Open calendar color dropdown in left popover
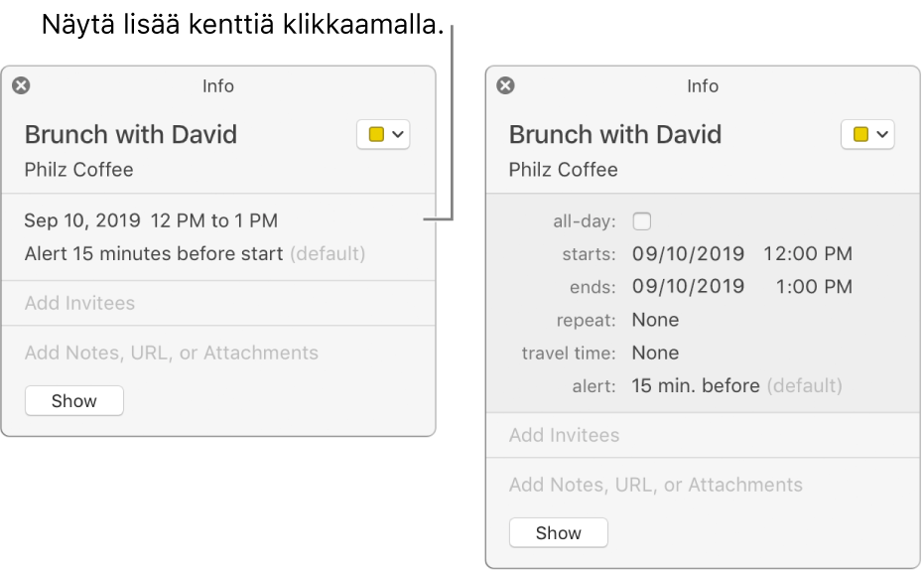The width and height of the screenshot is (924, 573). point(383,134)
